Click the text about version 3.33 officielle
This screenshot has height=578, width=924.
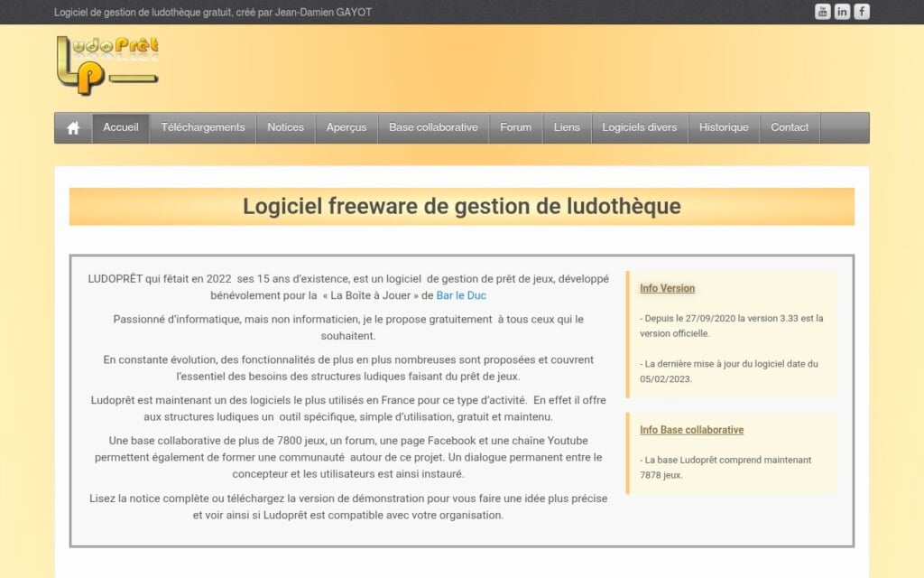[x=731, y=325]
